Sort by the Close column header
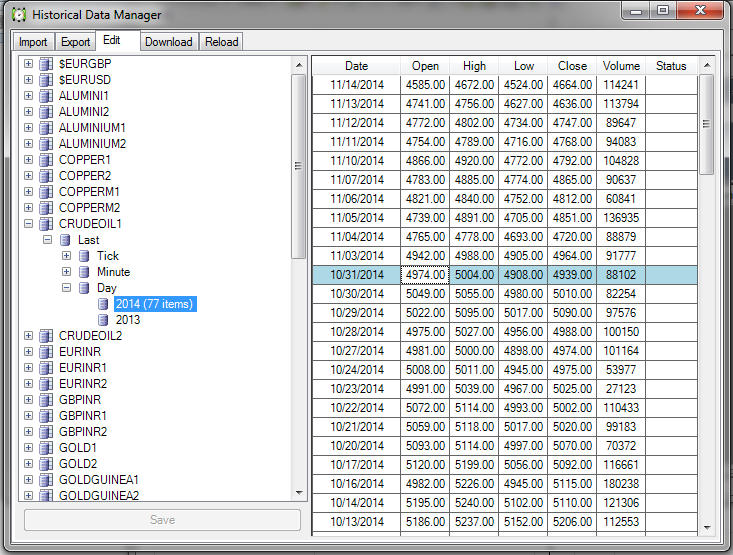733x555 pixels. 572,66
